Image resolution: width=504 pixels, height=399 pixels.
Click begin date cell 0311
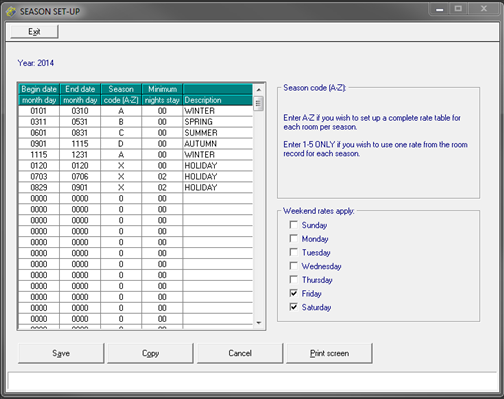coord(39,122)
